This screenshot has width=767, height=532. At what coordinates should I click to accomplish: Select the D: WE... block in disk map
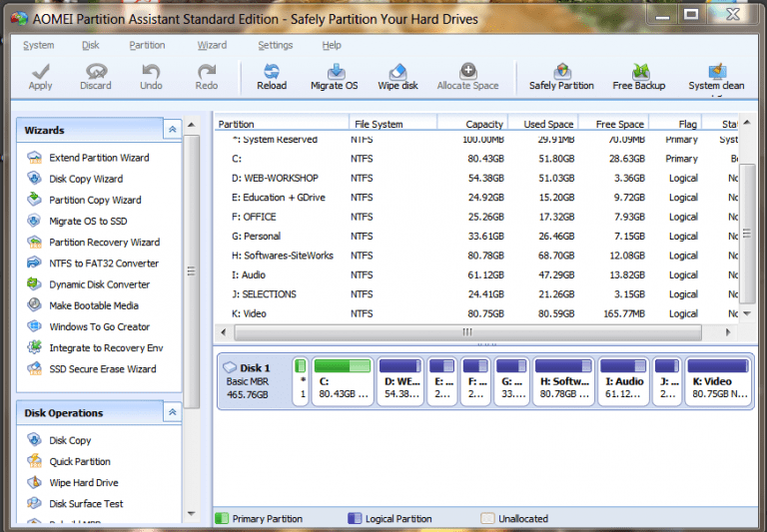click(x=400, y=381)
